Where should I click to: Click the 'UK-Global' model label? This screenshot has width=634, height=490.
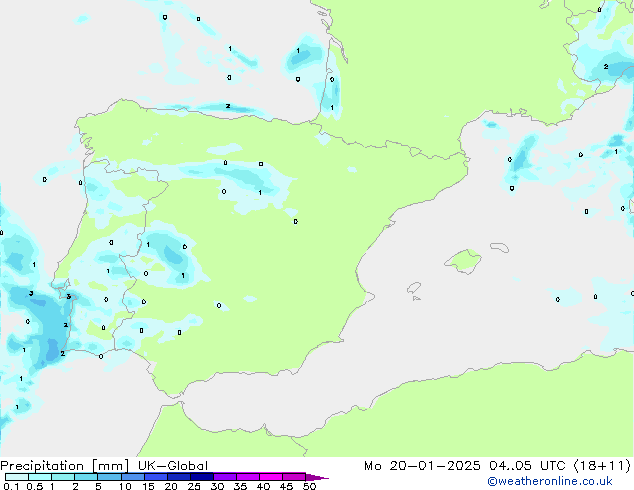pyautogui.click(x=173, y=466)
